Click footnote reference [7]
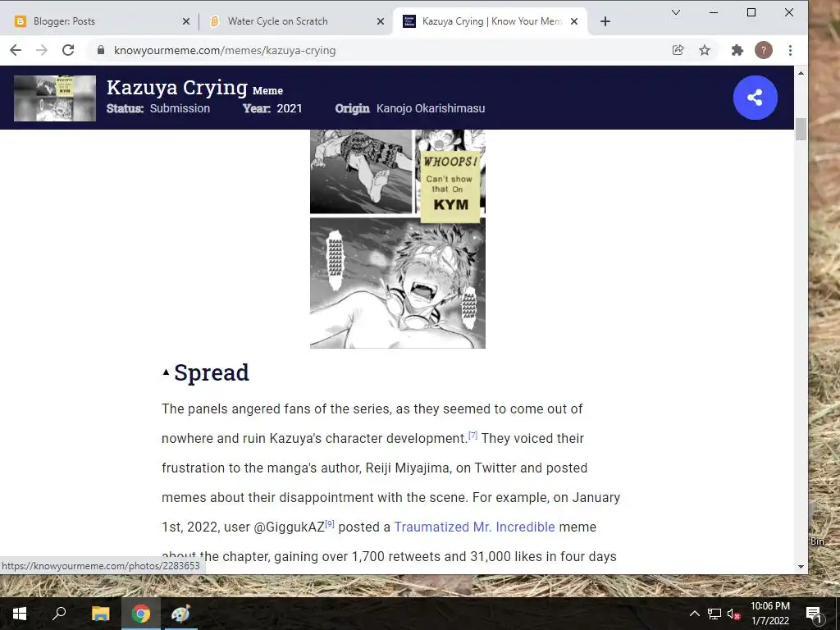The width and height of the screenshot is (840, 630). click(x=472, y=435)
